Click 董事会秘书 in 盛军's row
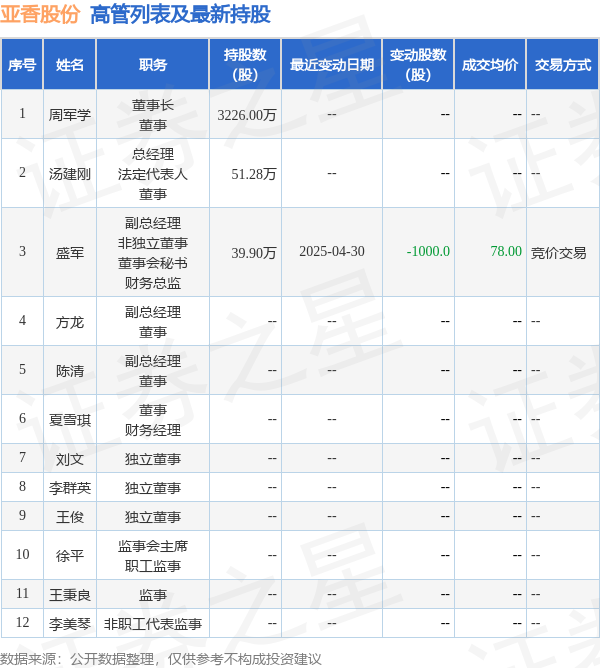Viewport: 600px width, 668px height. (153, 263)
